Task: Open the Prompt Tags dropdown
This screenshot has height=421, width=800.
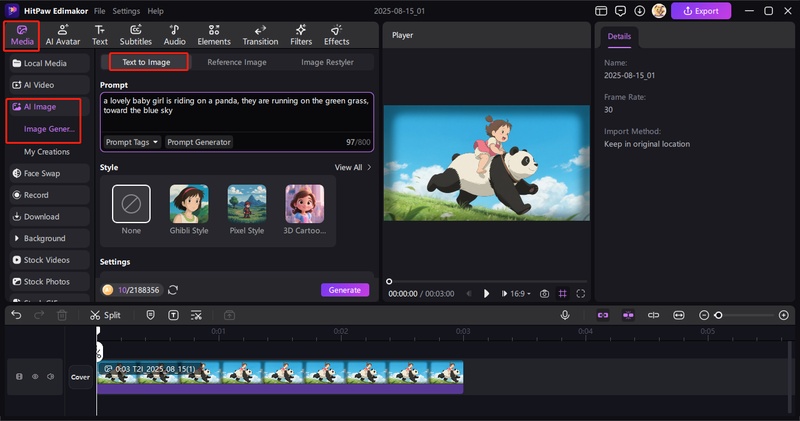Action: [x=132, y=142]
